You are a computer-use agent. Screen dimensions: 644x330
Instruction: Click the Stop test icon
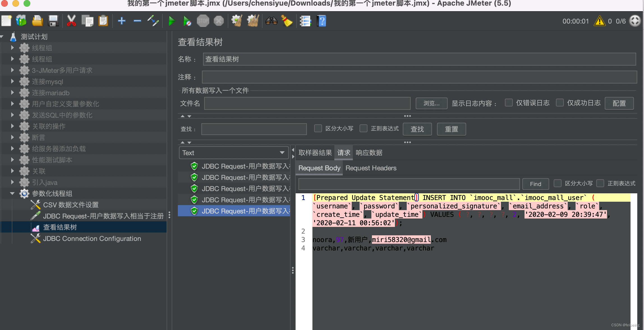click(203, 21)
